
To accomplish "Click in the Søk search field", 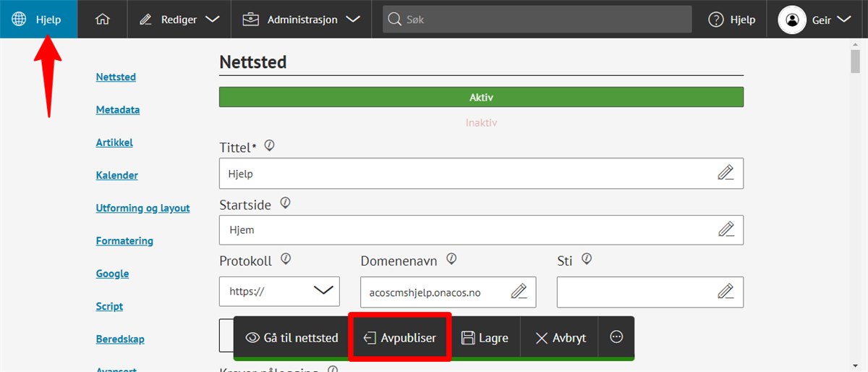I will (535, 20).
